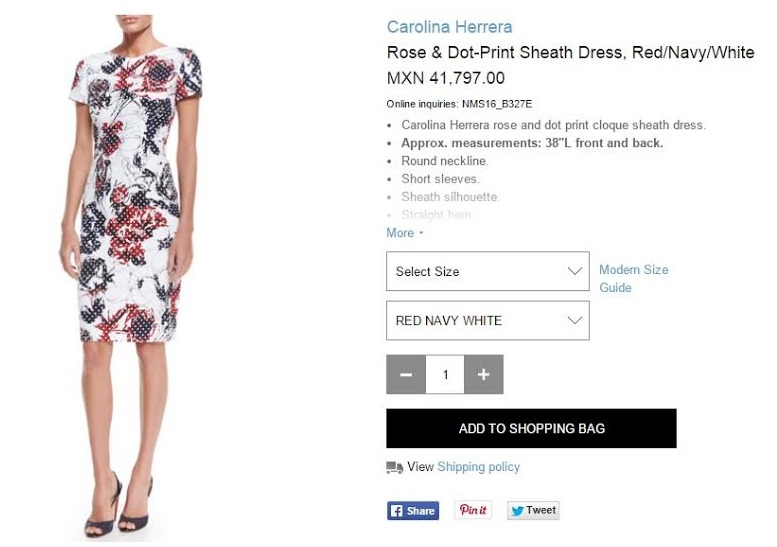
Task: Click the Pinterest Pin it button
Action: click(473, 510)
